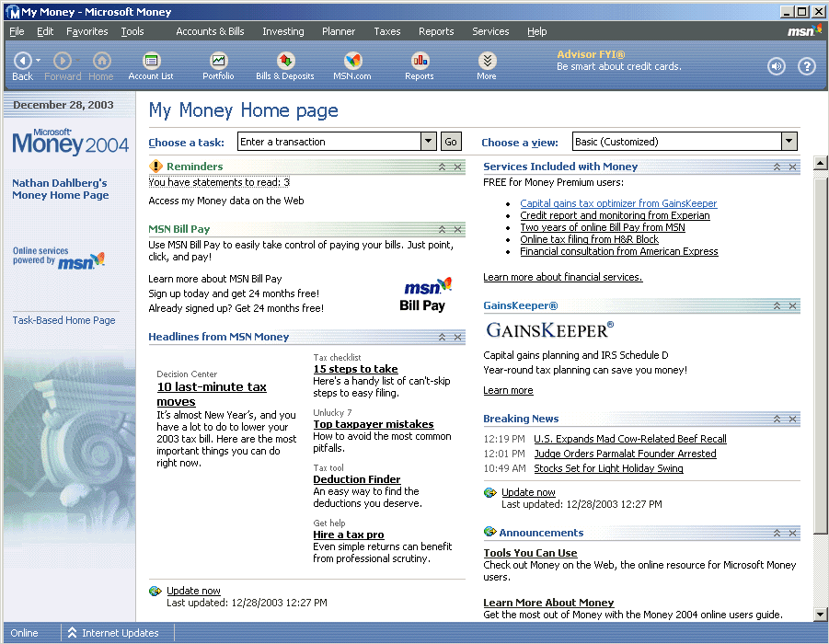The height and width of the screenshot is (644, 829).
Task: Open Bills & Deposits toolbar icon
Action: [285, 62]
